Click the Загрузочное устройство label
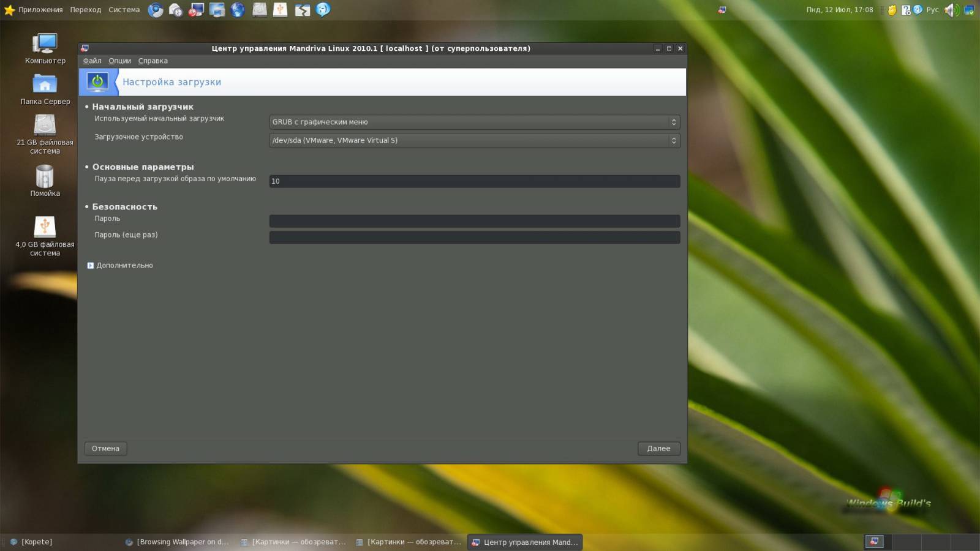 (x=138, y=137)
